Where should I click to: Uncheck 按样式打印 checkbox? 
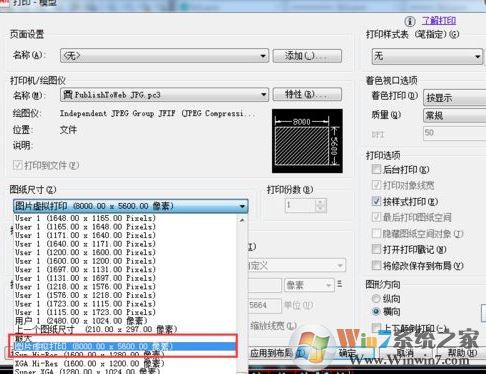[x=376, y=201]
